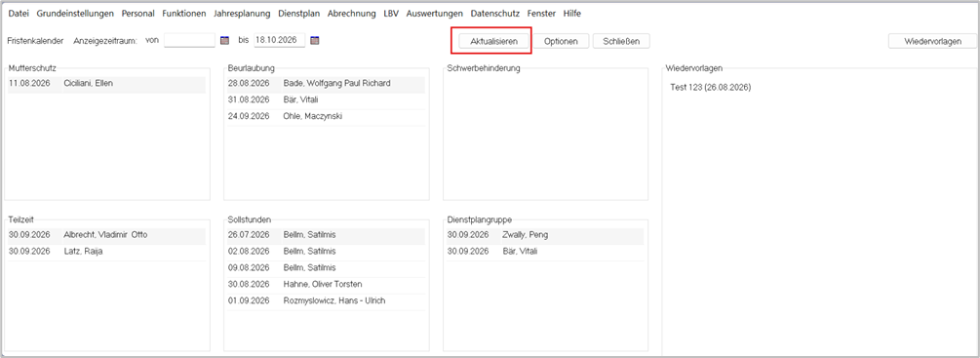The height and width of the screenshot is (358, 980).
Task: Click the Aktualisieren button
Action: tap(493, 41)
